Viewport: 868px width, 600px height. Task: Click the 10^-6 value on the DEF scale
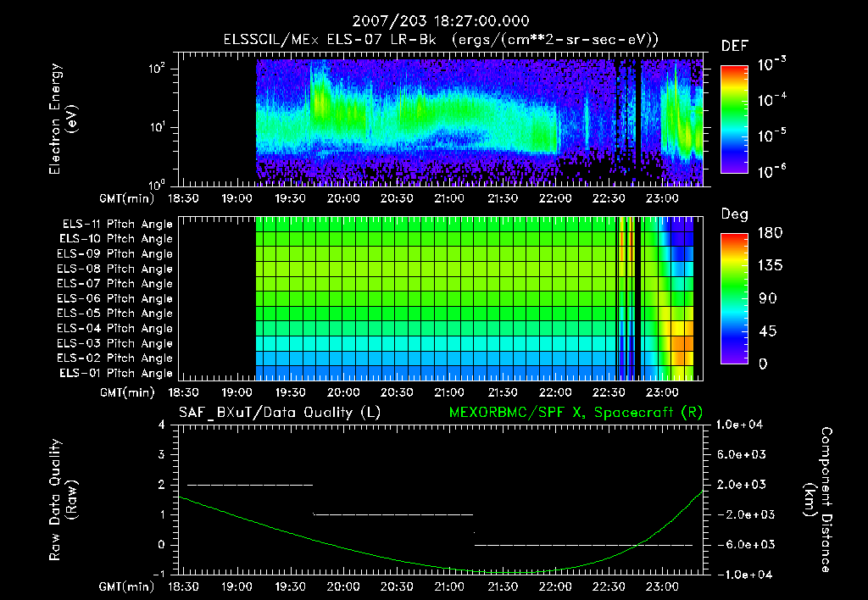[771, 171]
